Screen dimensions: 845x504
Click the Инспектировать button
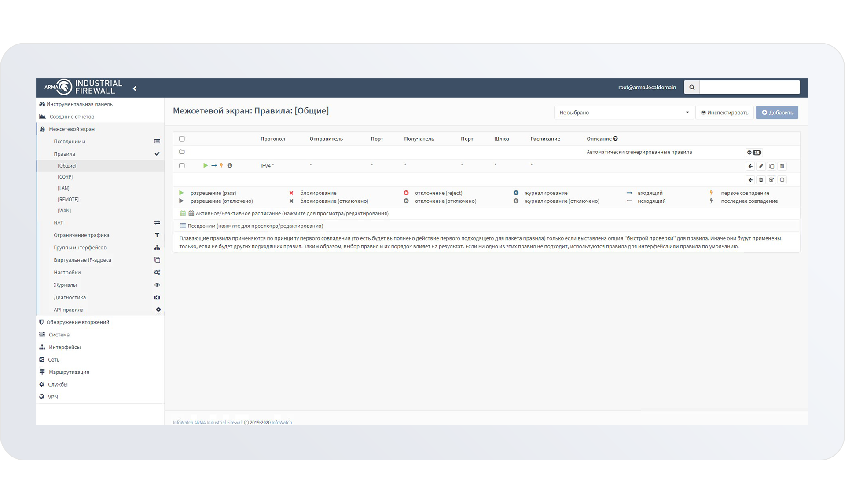pyautogui.click(x=724, y=113)
